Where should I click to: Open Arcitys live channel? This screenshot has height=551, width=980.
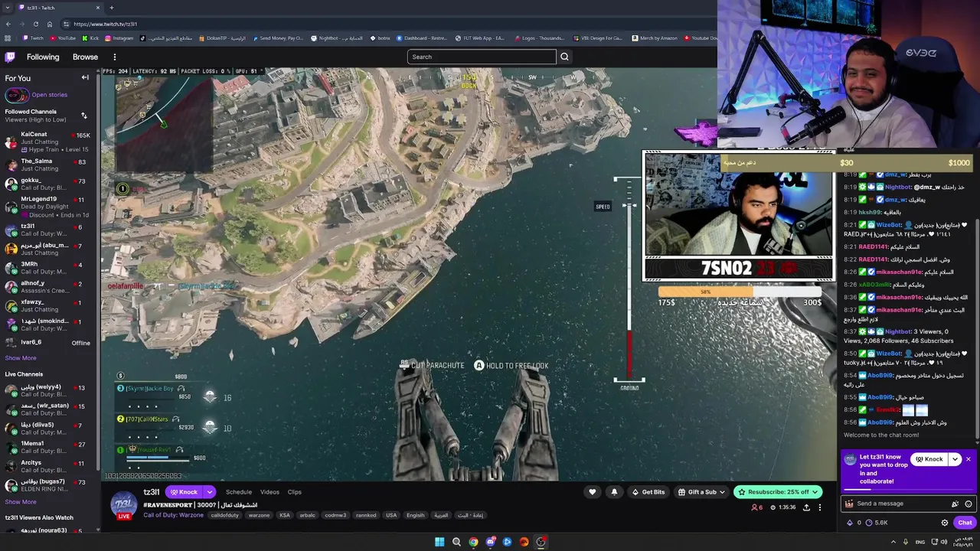(47, 466)
